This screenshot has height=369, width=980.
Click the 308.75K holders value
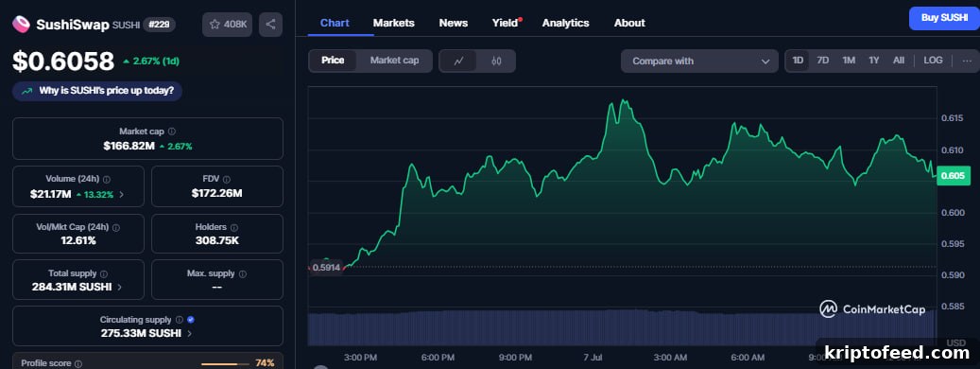coord(216,240)
